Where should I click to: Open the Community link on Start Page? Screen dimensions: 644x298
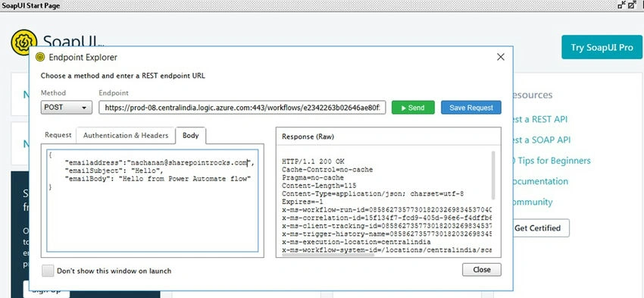point(533,202)
